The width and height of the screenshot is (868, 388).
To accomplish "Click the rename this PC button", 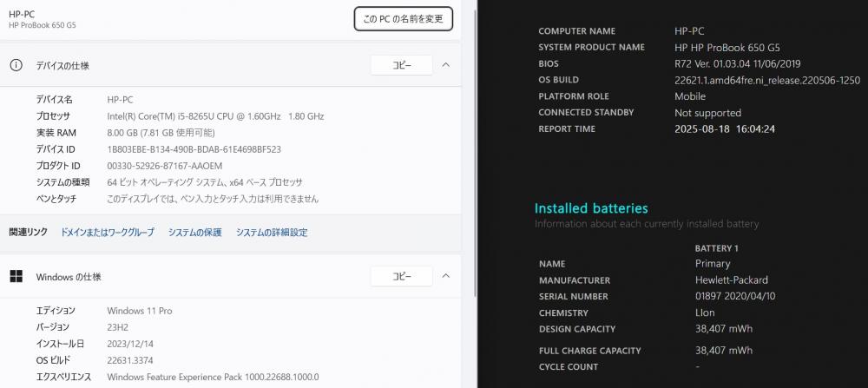I will click(404, 19).
